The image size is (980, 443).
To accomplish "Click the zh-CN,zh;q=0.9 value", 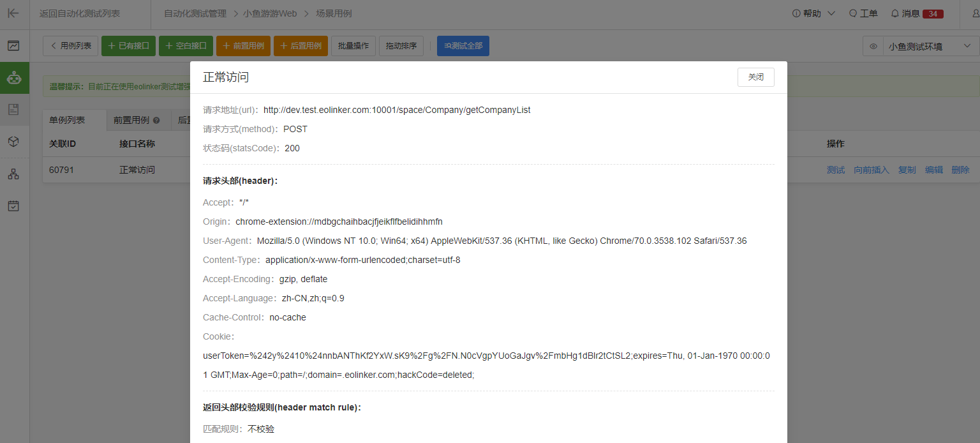I will point(313,298).
